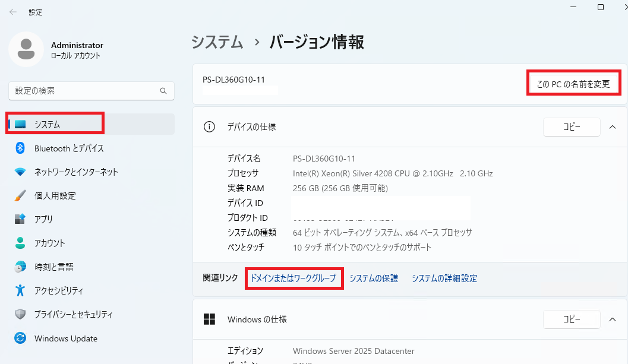This screenshot has height=364, width=628.
Task: Click the Intel(R) Xeon(R) Silver 4208 processor value
Action: tap(393, 173)
